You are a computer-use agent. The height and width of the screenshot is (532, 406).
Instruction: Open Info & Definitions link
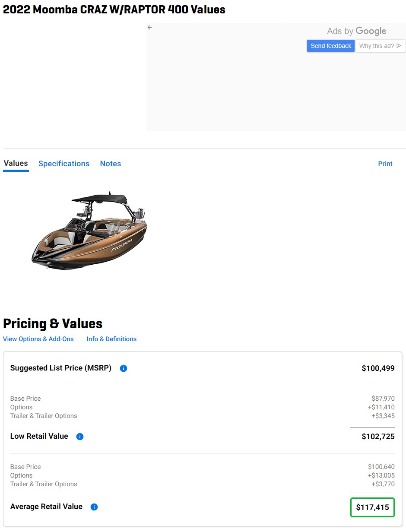111,339
